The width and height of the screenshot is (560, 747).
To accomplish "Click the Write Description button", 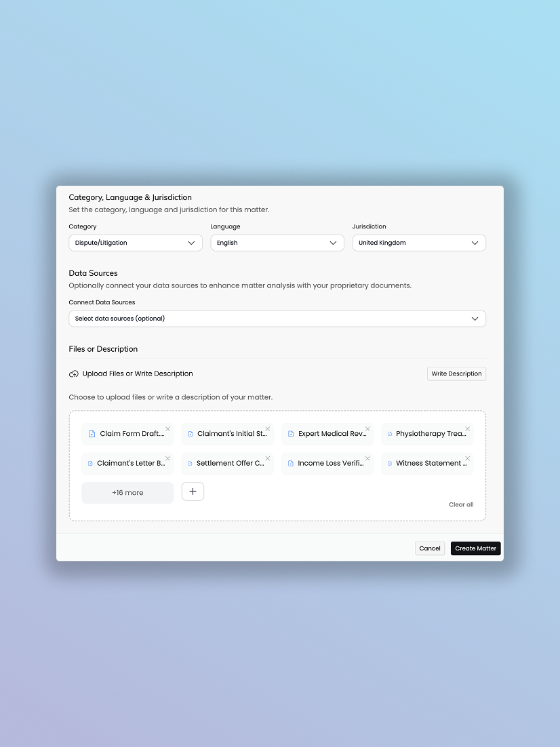I will tap(456, 373).
